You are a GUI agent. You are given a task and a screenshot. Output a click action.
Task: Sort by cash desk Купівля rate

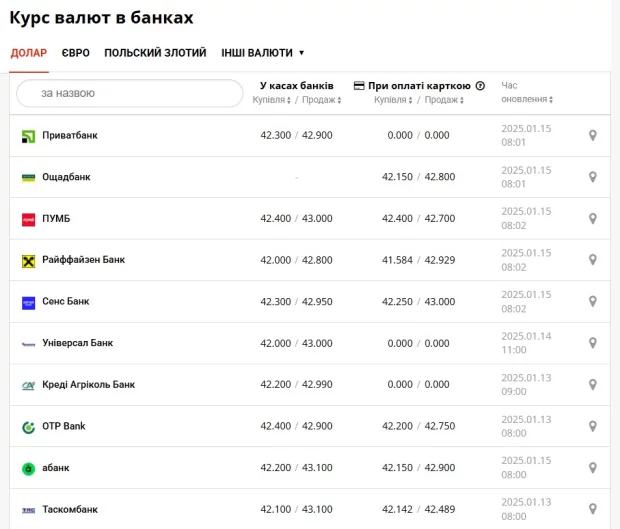272,100
